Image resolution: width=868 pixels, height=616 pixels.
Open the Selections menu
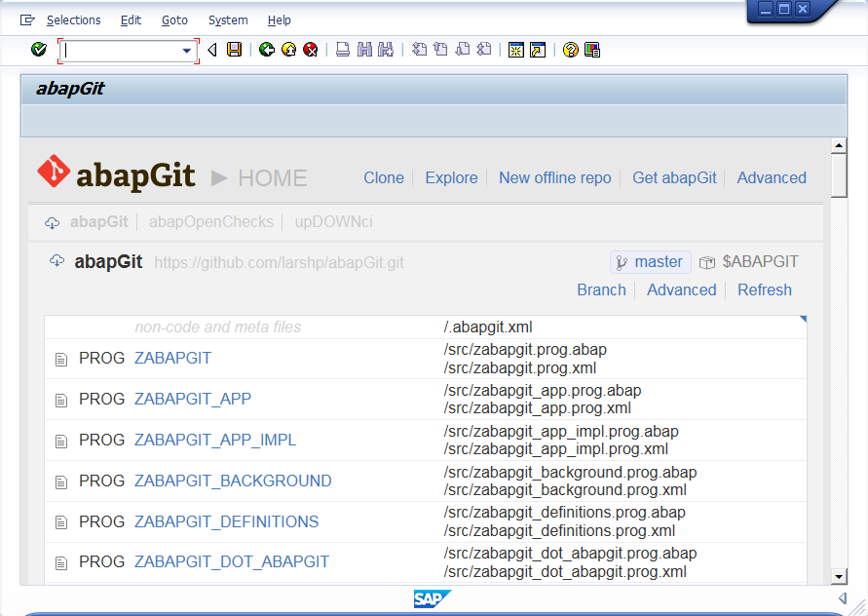74,20
